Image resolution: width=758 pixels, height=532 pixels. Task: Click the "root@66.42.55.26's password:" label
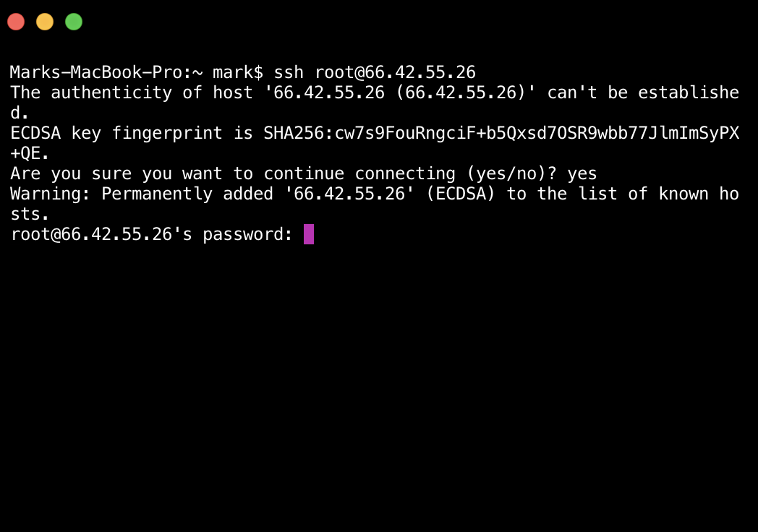(152, 234)
